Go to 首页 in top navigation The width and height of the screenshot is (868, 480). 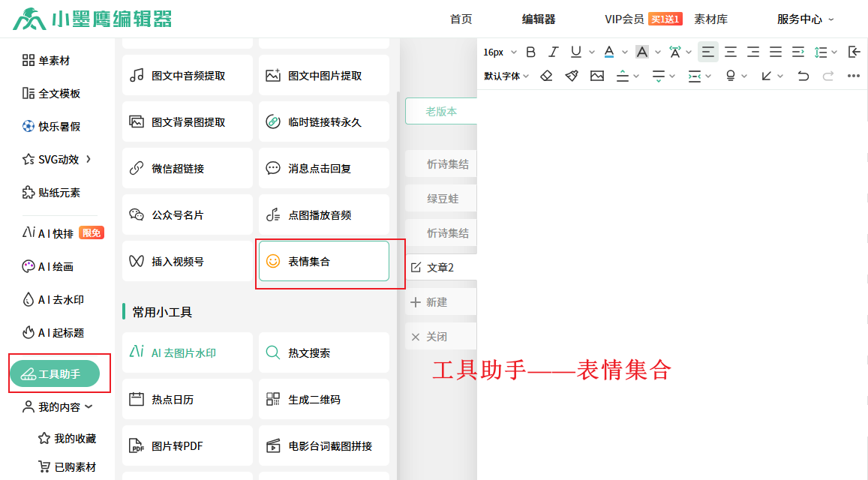(x=461, y=19)
